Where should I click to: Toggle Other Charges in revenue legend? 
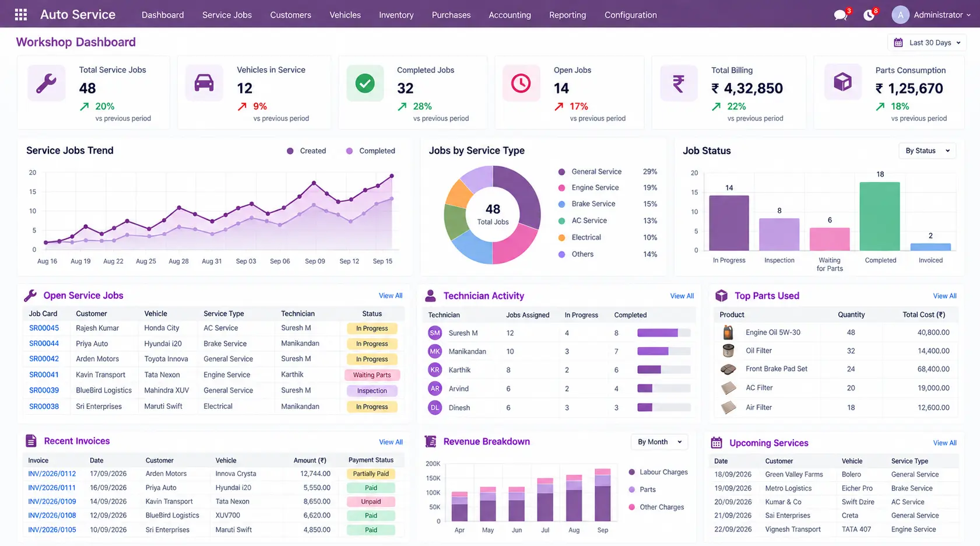pyautogui.click(x=656, y=508)
